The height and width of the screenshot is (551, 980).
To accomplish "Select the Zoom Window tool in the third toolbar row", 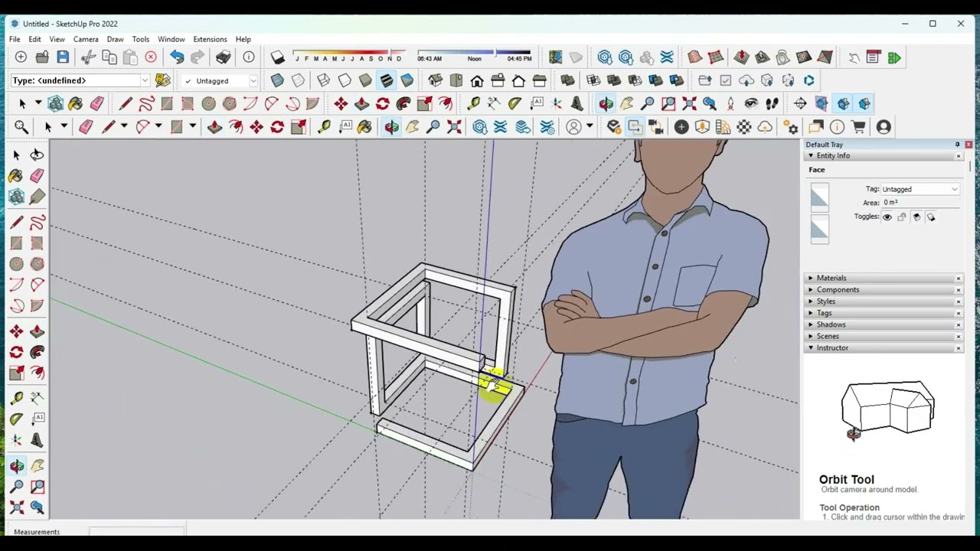I will pos(668,103).
